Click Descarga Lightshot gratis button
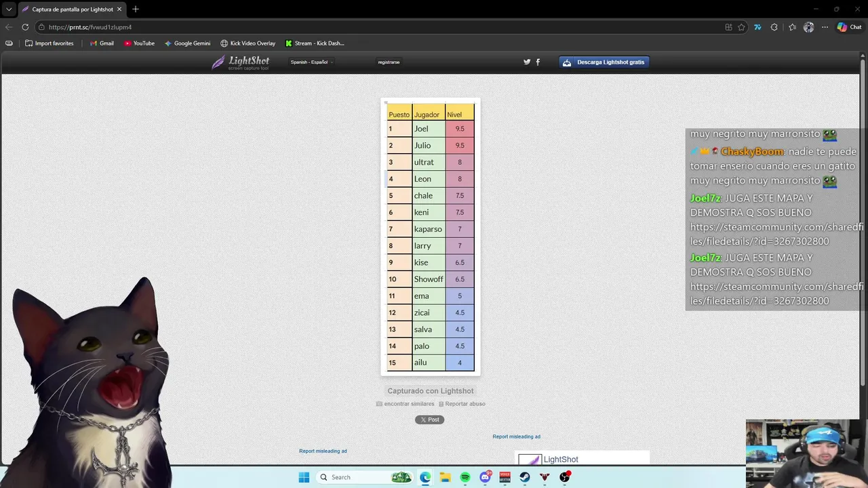 tap(604, 62)
